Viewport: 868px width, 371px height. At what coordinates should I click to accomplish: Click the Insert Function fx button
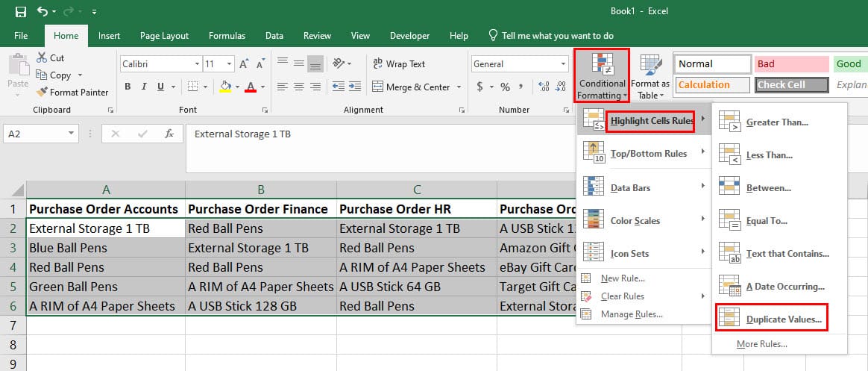pos(170,134)
